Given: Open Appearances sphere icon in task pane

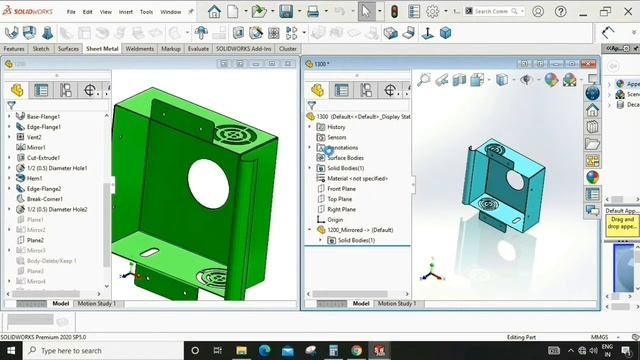Looking at the screenshot, I should coord(592,177).
